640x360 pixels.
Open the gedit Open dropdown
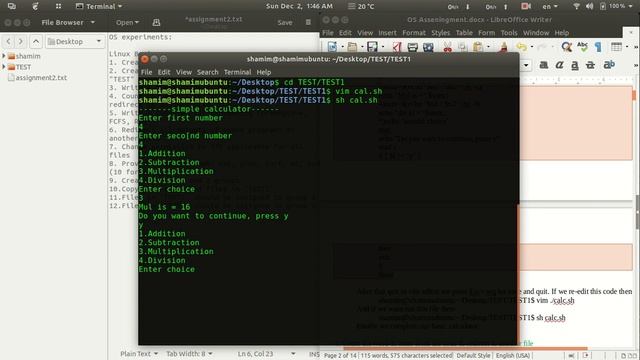click(x=127, y=22)
